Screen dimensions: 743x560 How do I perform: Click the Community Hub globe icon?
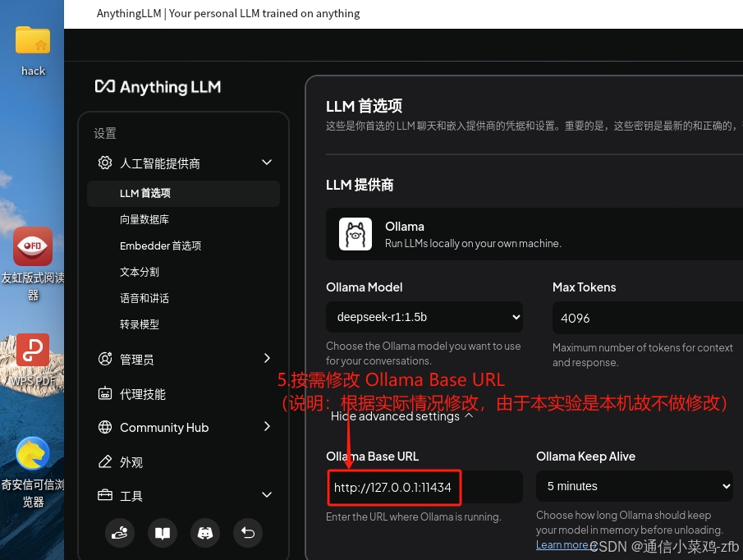(105, 427)
